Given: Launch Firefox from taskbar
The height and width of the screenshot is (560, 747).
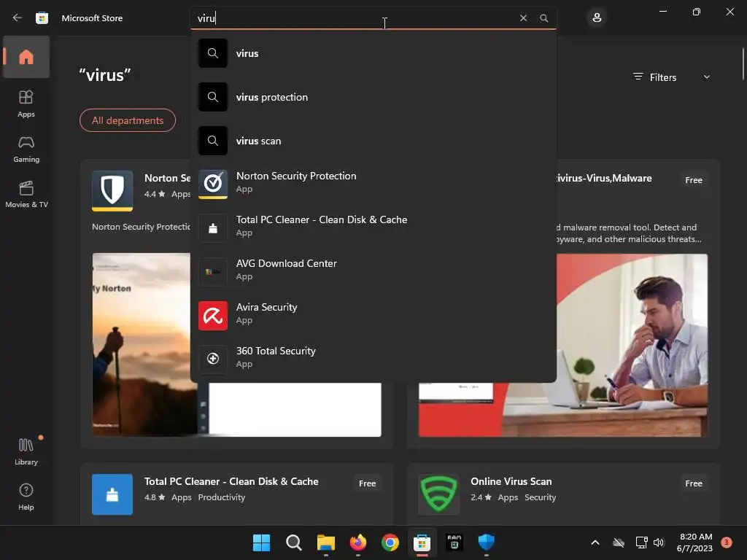Looking at the screenshot, I should 357,542.
